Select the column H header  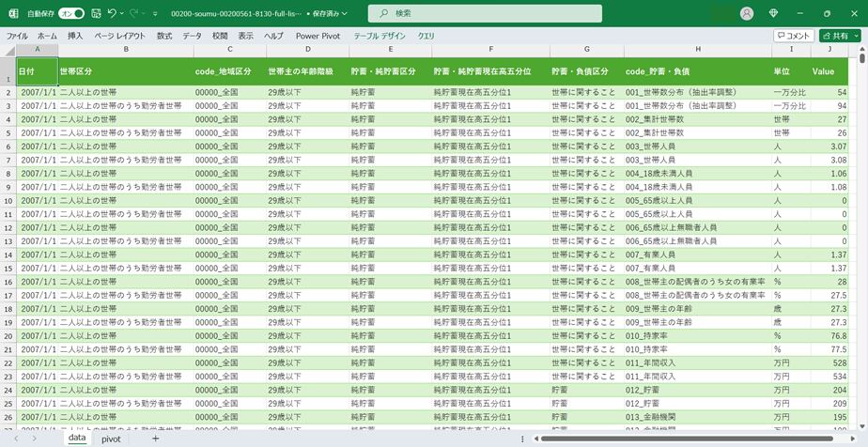click(x=697, y=49)
